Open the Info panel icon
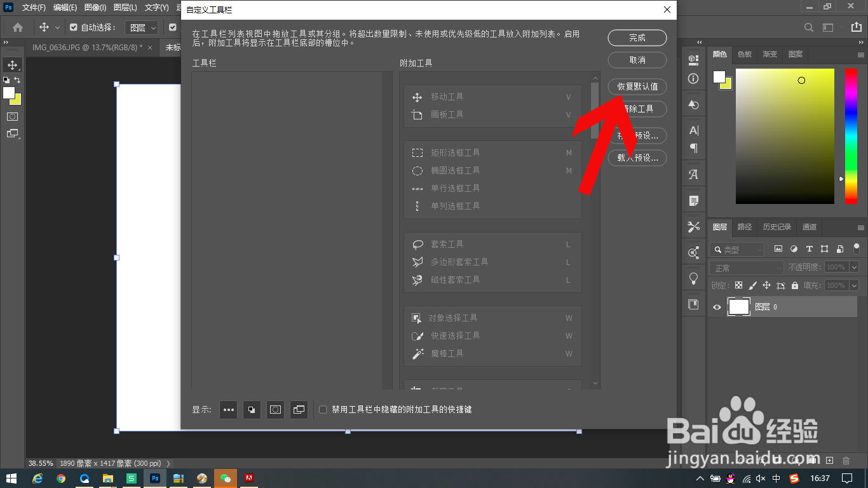 pos(693,79)
